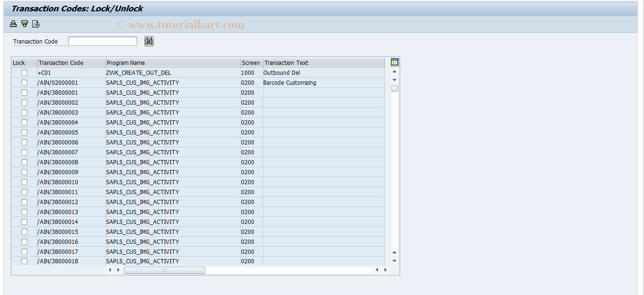
Task: Select the Sort/Filter icon
Action: pos(24,23)
